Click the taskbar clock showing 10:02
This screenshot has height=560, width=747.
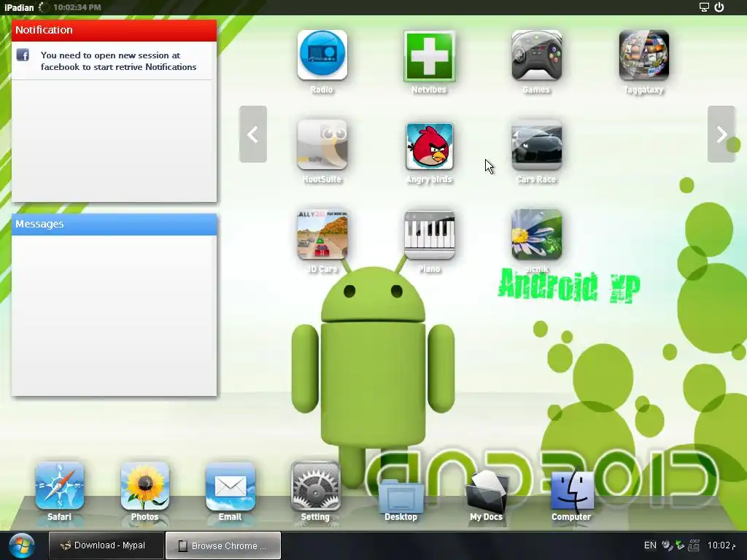point(721,545)
